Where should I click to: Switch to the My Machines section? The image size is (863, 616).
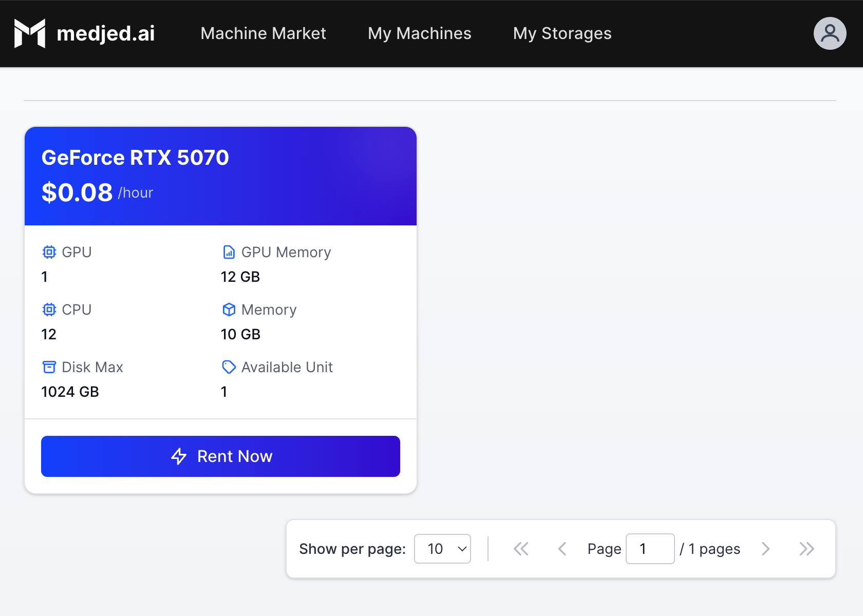[419, 33]
